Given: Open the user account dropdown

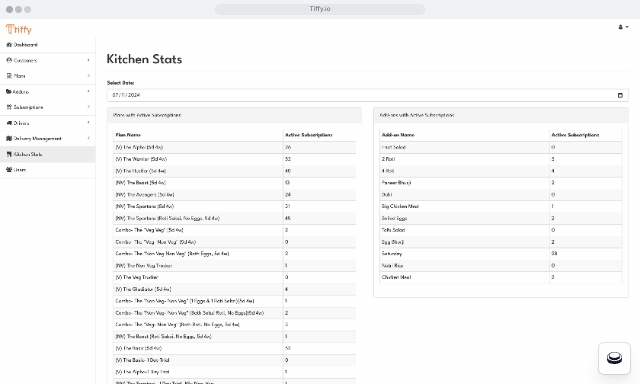Looking at the screenshot, I should [x=623, y=27].
